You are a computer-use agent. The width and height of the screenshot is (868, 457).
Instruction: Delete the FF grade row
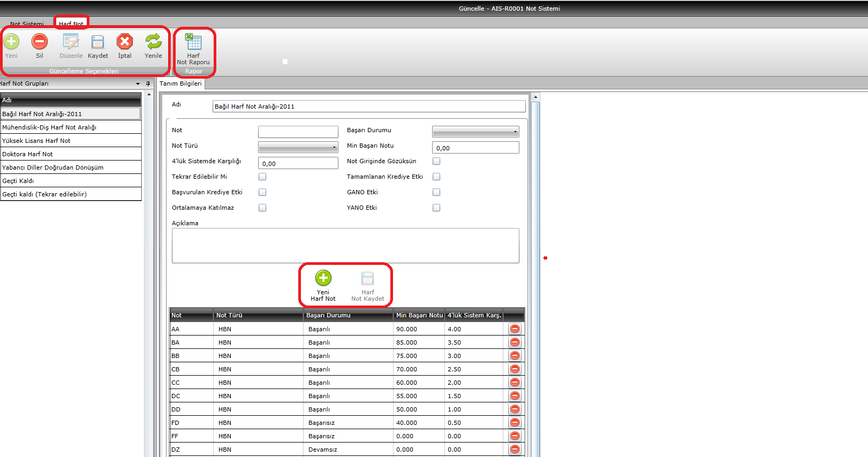(x=515, y=436)
